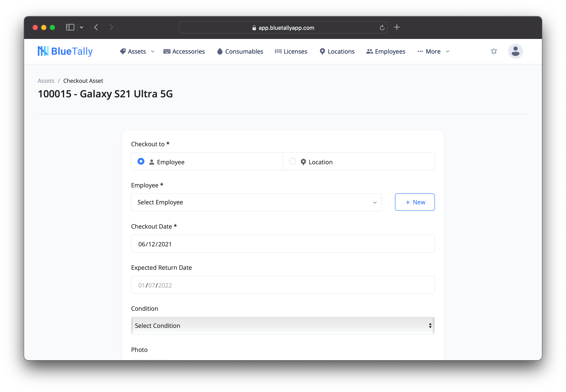Click the Employees people icon
566x392 pixels.
(x=369, y=51)
